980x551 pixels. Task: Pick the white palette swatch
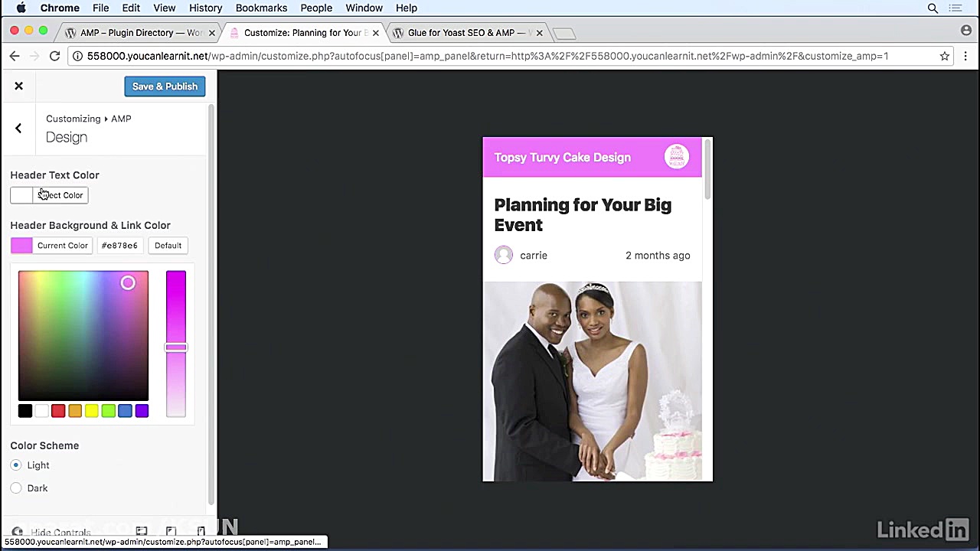tap(41, 411)
